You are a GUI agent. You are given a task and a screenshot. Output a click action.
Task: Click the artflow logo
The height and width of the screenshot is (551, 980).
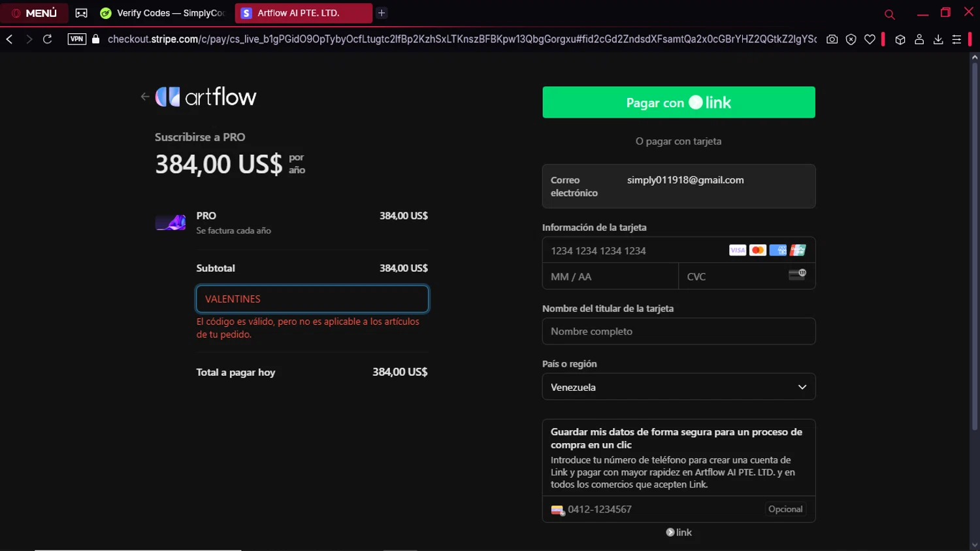click(206, 97)
